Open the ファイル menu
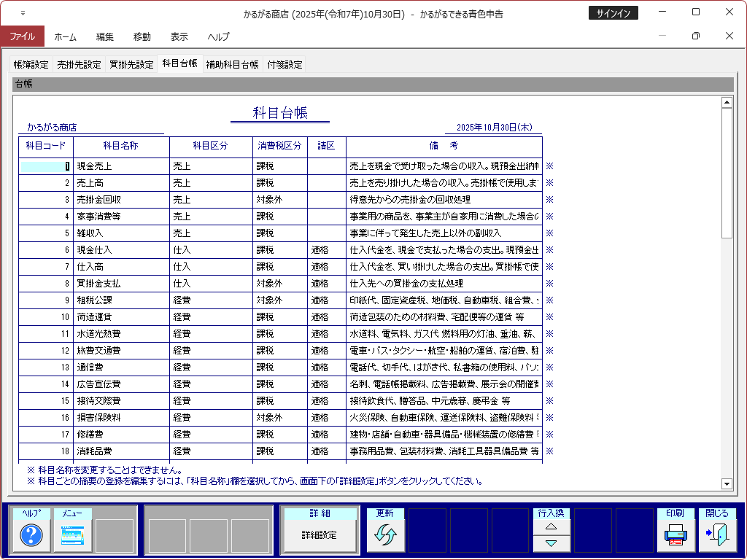The image size is (747, 560). click(x=22, y=36)
